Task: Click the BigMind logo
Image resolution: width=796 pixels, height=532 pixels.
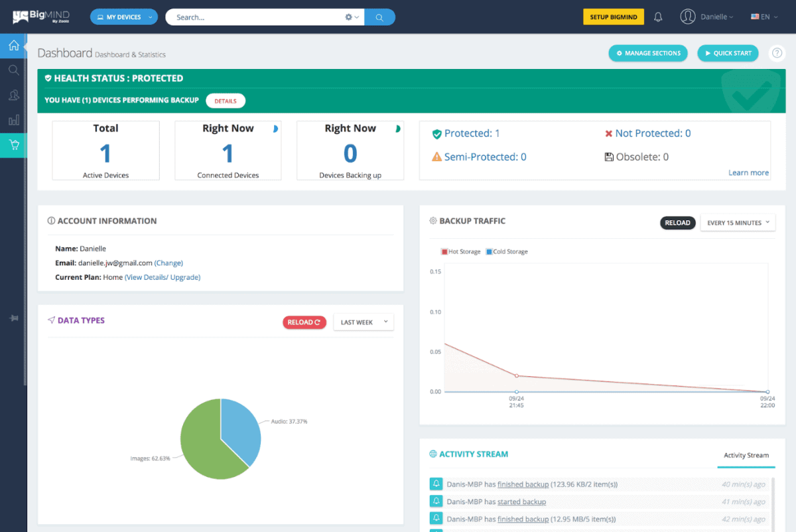Action: pos(41,17)
